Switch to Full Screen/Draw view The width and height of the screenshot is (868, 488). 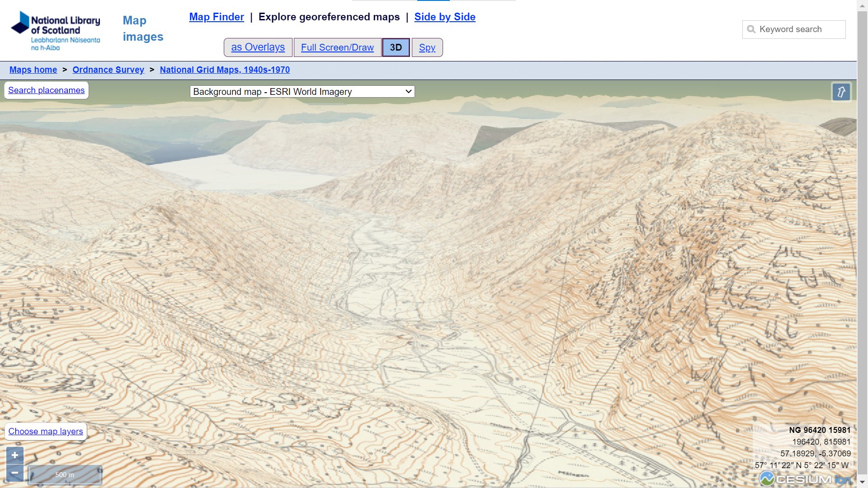coord(337,47)
